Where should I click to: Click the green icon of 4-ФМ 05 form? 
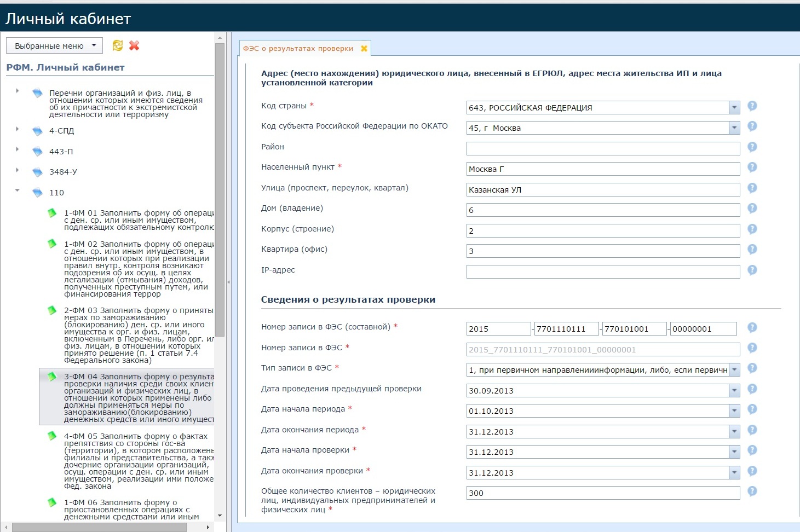coord(52,436)
